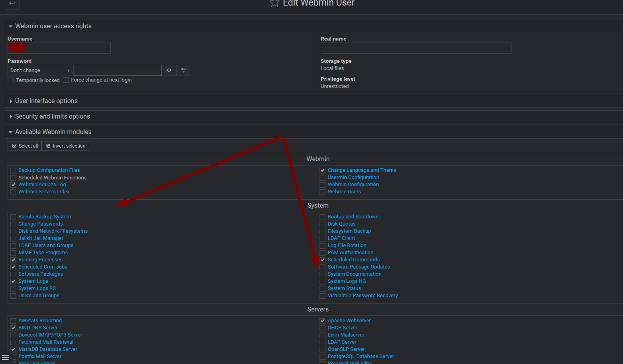Open the LDAP Users and Groups link
This screenshot has height=364, width=623.
point(46,245)
